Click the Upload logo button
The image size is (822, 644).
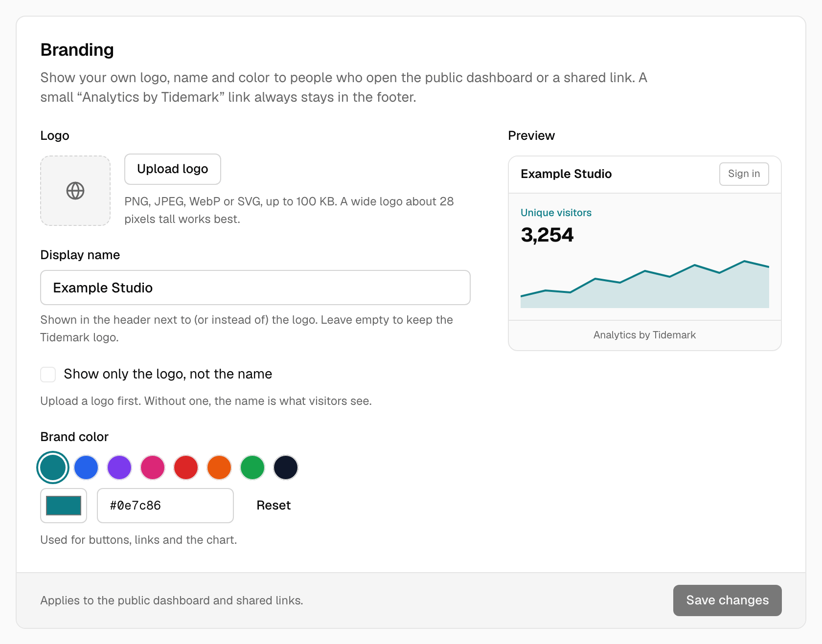[173, 169]
